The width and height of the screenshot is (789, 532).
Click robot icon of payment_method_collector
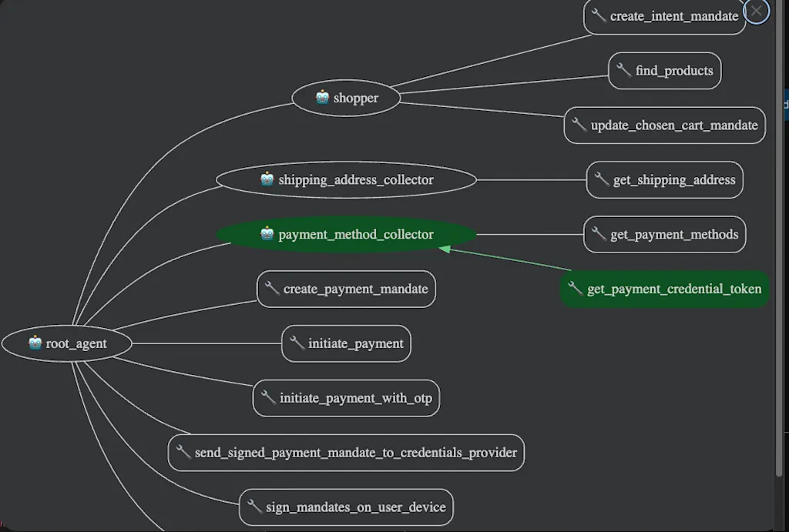coord(267,234)
